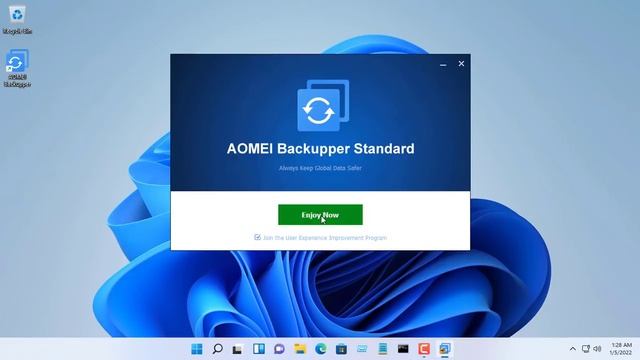The width and height of the screenshot is (640, 360).
Task: Open the Command Prompt taskbar icon
Action: point(403,349)
